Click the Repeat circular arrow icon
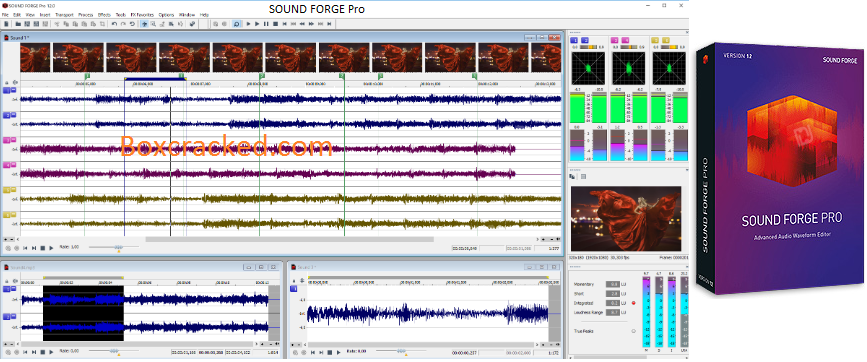867x362 pixels. click(x=132, y=24)
